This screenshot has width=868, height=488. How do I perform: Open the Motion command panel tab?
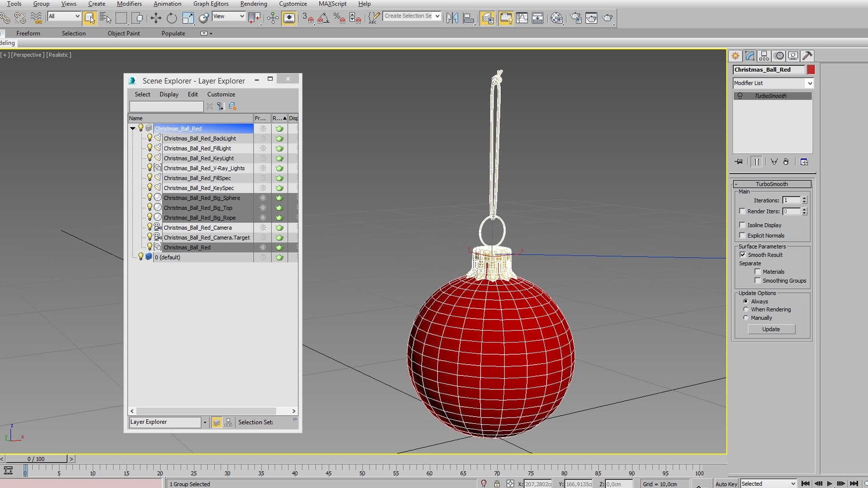[x=778, y=56]
